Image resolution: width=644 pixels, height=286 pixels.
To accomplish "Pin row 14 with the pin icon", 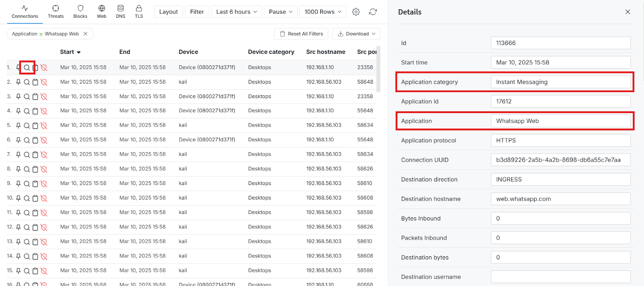I will 18,256.
